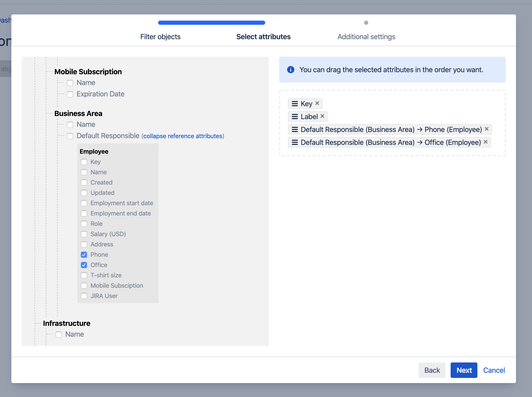The width and height of the screenshot is (532, 397).
Task: Grab the drag handle on the Office (Employee) chip
Action: click(x=294, y=142)
